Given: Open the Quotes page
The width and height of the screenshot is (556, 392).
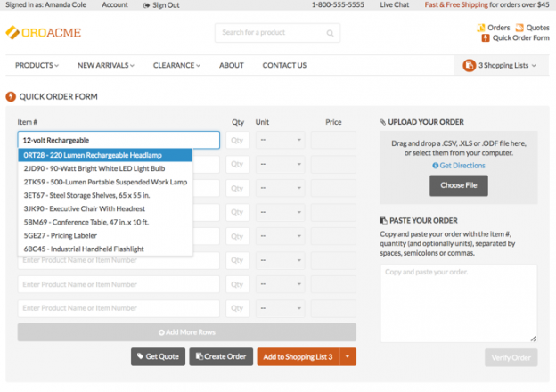Looking at the screenshot, I should click(x=537, y=28).
